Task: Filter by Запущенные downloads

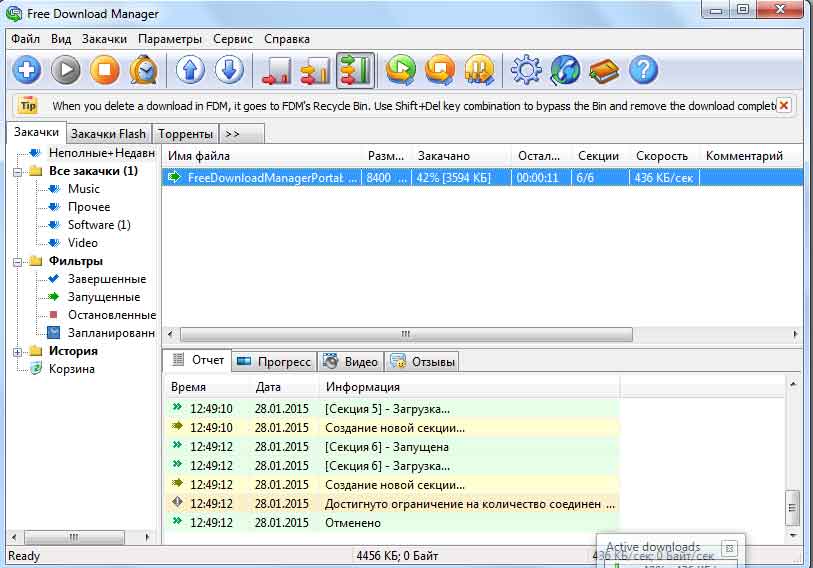Action: (x=104, y=297)
